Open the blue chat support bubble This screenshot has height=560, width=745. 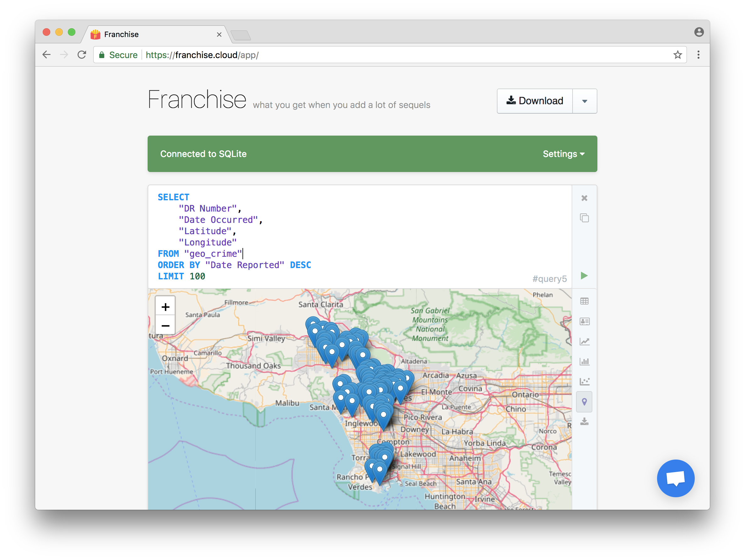pos(675,478)
